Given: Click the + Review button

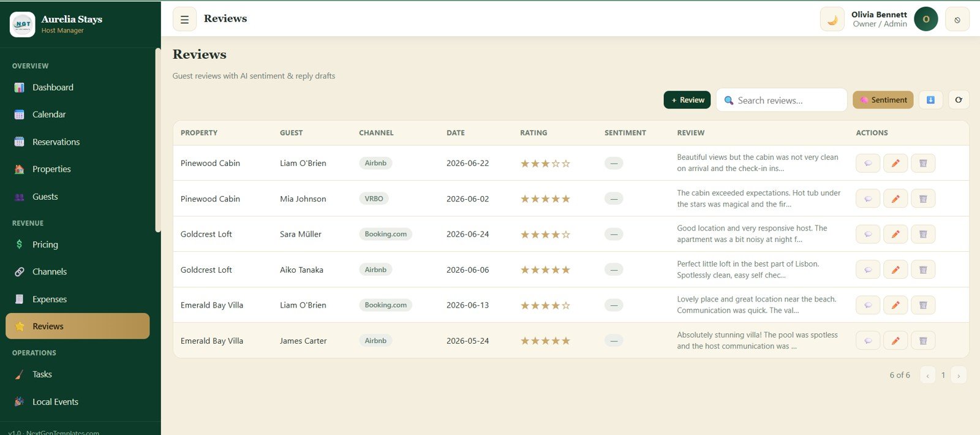Looking at the screenshot, I should pos(687,100).
